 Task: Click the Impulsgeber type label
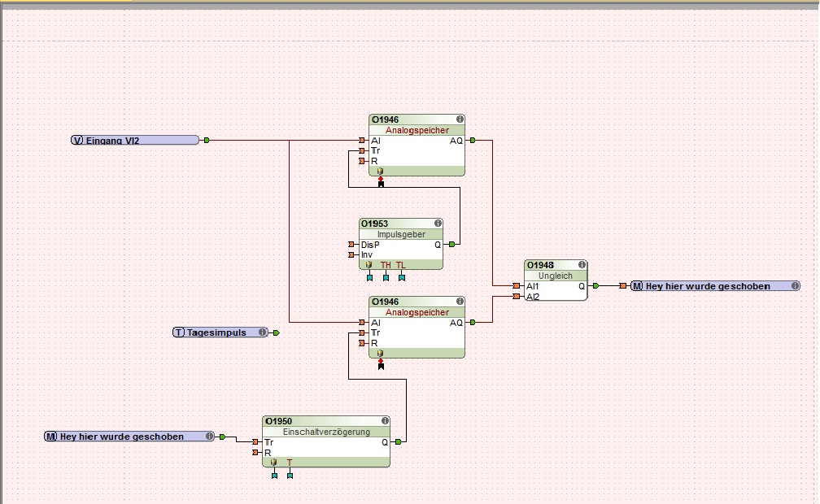[401, 234]
